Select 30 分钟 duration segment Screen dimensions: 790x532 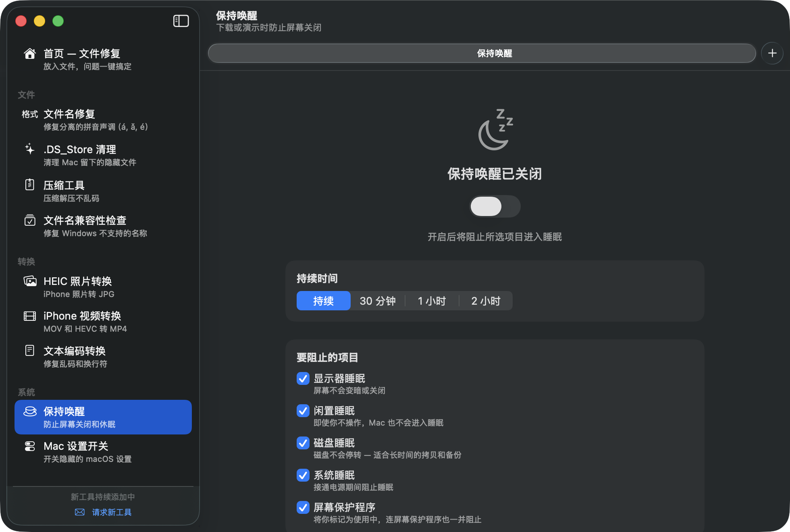[x=378, y=301]
